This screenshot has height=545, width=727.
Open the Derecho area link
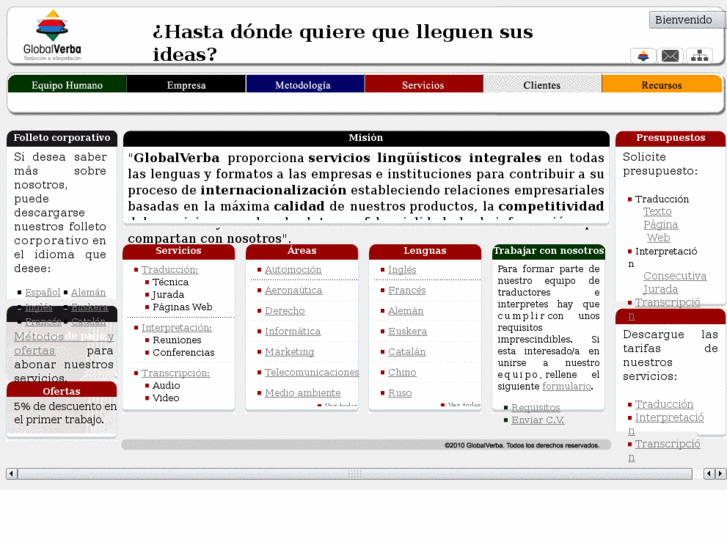[285, 311]
